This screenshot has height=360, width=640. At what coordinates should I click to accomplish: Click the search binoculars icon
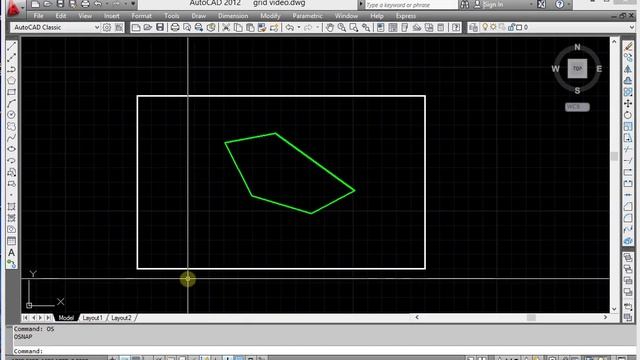coord(464,4)
